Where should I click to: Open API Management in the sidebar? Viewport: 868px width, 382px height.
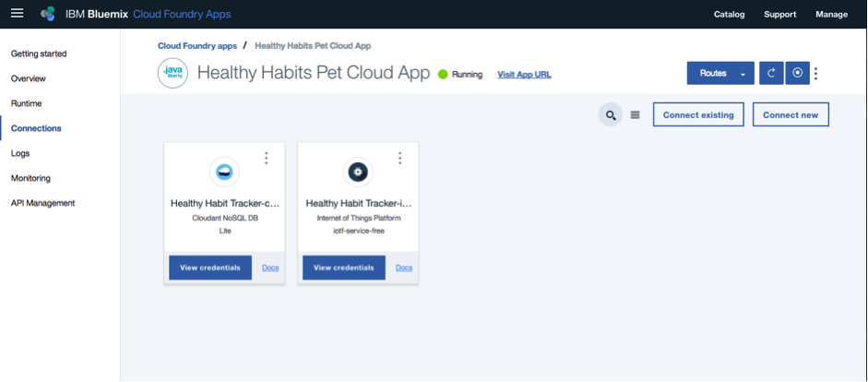click(x=42, y=203)
